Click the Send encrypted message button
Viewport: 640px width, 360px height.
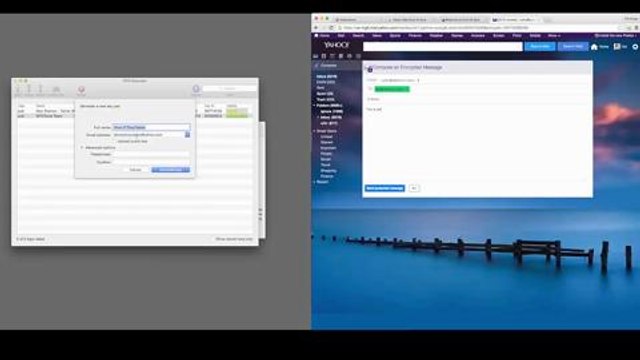(384, 188)
